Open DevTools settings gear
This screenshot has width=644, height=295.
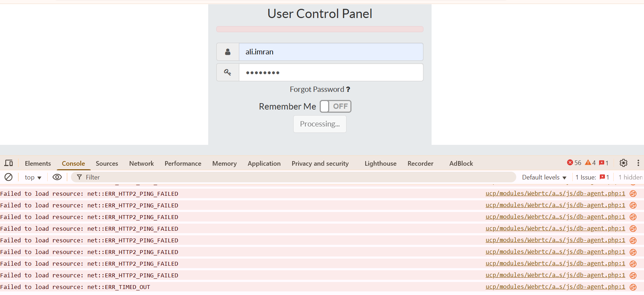(624, 163)
